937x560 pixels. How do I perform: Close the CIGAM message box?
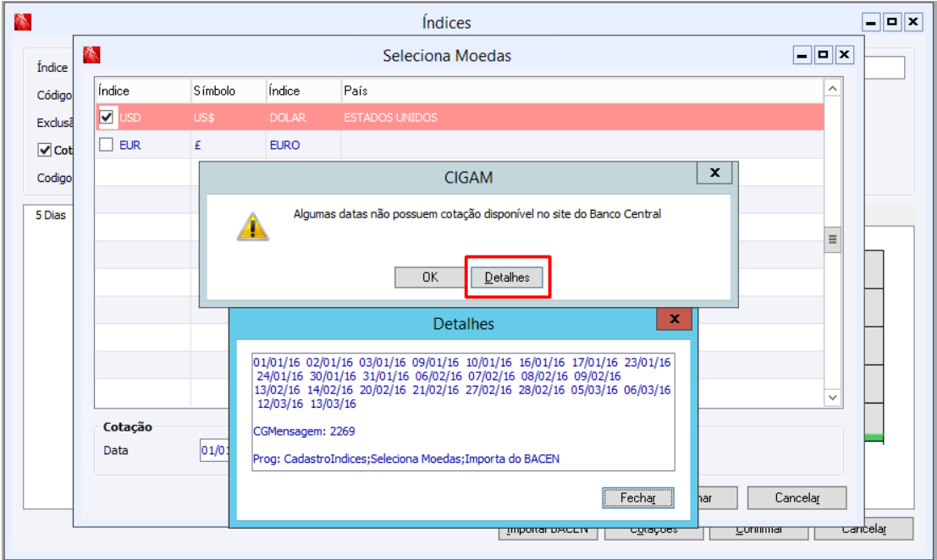(x=714, y=173)
